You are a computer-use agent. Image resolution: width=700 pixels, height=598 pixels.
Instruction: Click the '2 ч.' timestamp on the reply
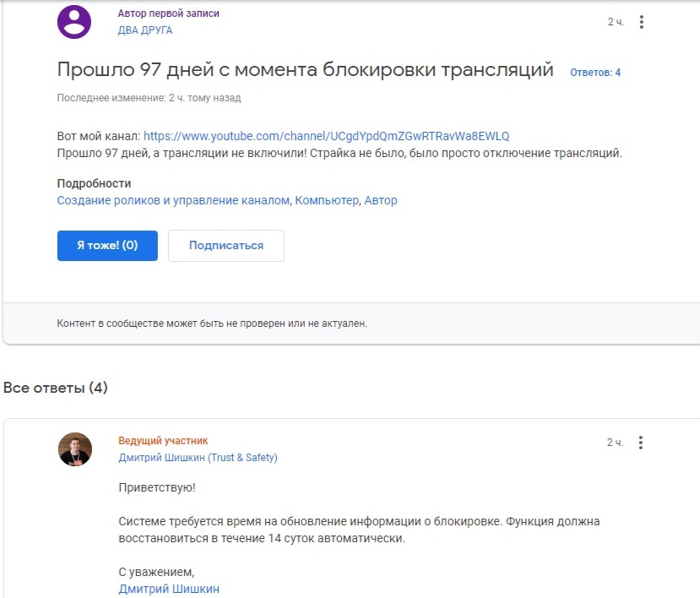click(616, 443)
